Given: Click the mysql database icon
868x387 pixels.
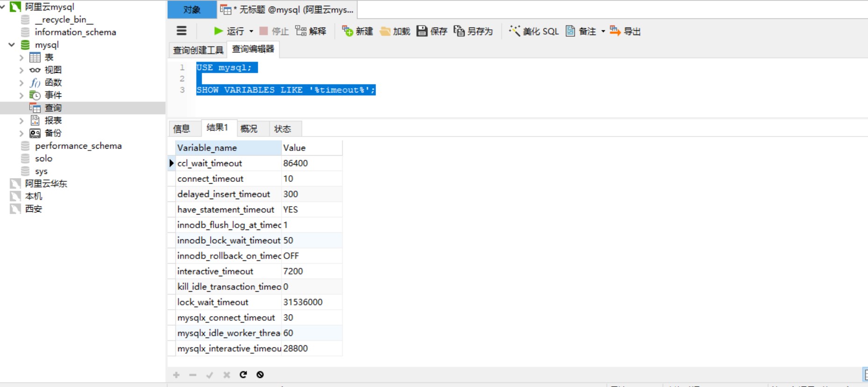Looking at the screenshot, I should point(25,45).
